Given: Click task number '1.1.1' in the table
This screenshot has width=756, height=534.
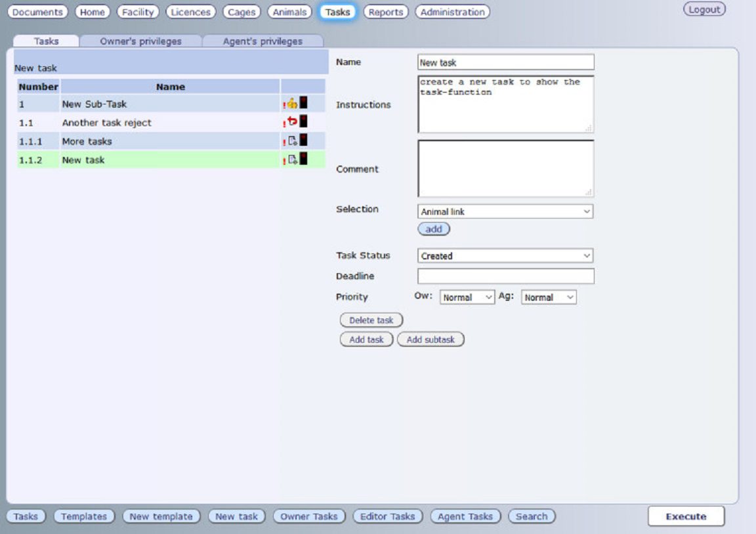Looking at the screenshot, I should (30, 141).
